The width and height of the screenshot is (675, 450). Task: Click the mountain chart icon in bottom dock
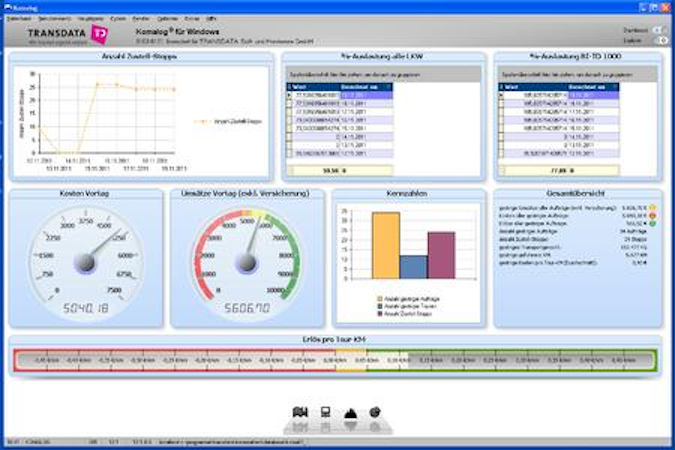[x=350, y=413]
